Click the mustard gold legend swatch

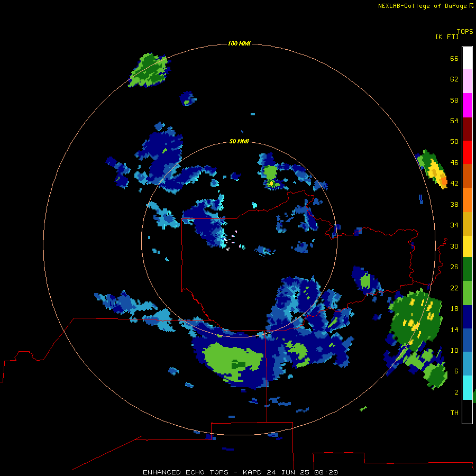tap(467, 224)
